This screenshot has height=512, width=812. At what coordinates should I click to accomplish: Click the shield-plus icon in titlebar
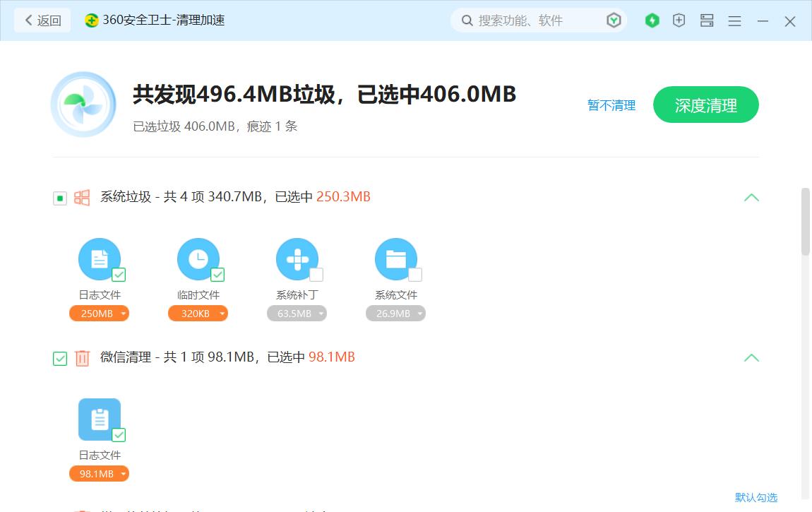coord(679,20)
